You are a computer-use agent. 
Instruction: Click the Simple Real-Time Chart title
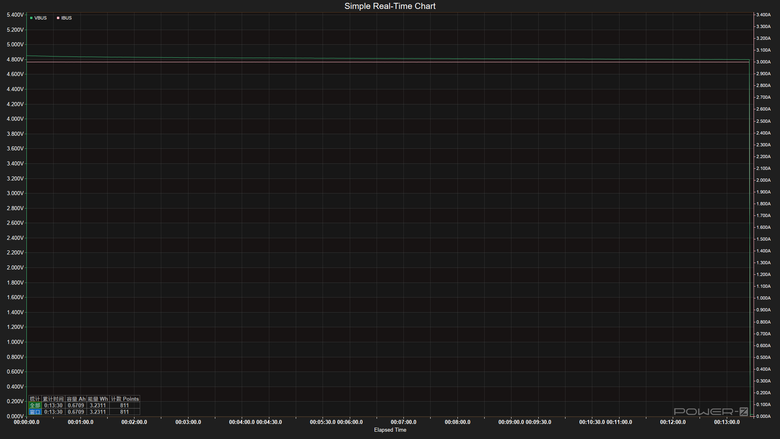pos(390,6)
